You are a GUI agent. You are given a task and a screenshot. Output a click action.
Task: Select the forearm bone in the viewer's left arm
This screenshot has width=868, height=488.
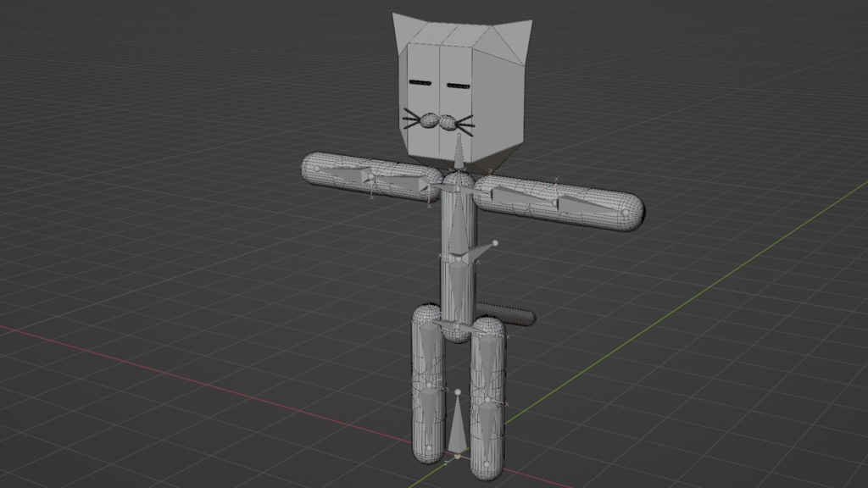tap(343, 173)
